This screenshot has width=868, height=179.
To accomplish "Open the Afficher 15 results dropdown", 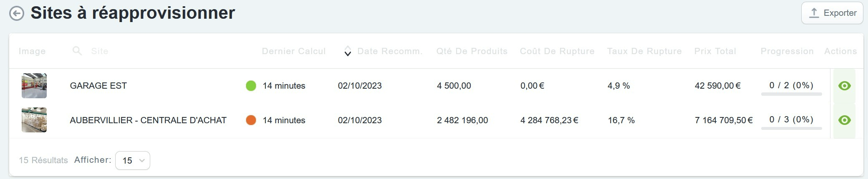I will click(132, 160).
